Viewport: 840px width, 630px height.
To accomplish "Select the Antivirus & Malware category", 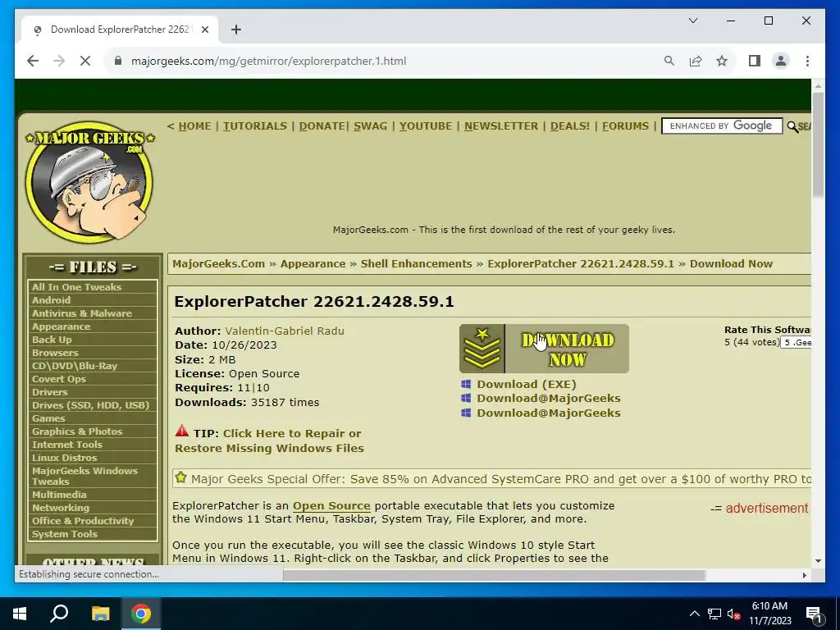I will pos(93,313).
